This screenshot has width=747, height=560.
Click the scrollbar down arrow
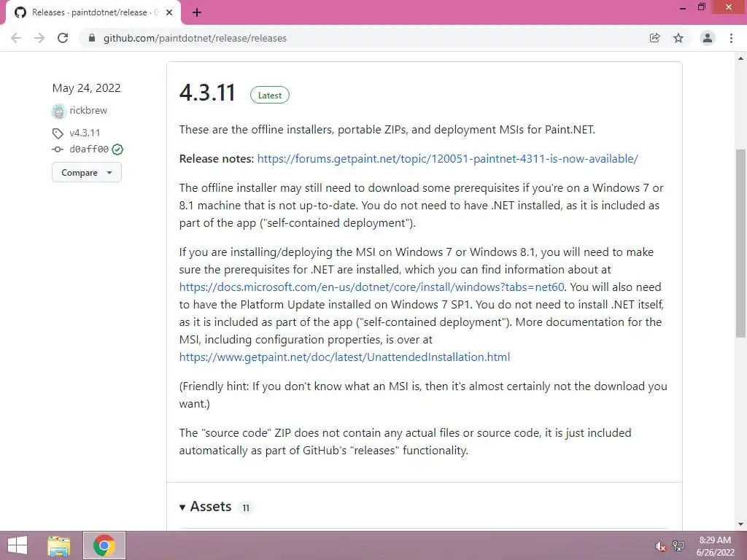(741, 524)
